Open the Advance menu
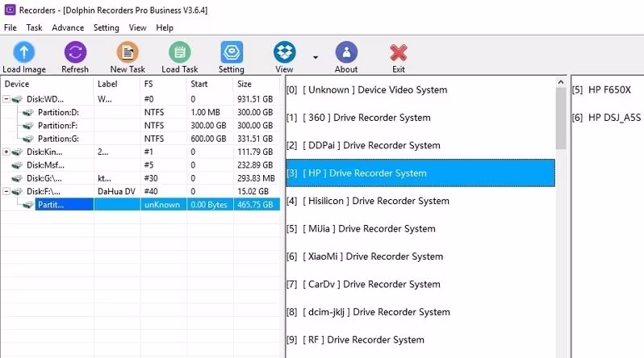This screenshot has width=644, height=358. click(x=68, y=27)
